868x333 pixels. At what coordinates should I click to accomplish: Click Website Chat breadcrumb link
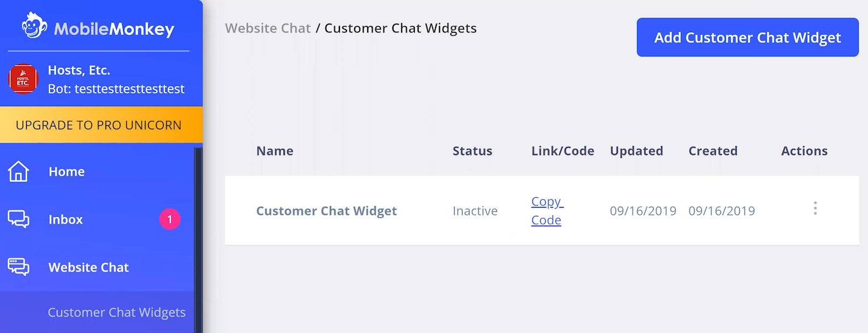pos(268,28)
